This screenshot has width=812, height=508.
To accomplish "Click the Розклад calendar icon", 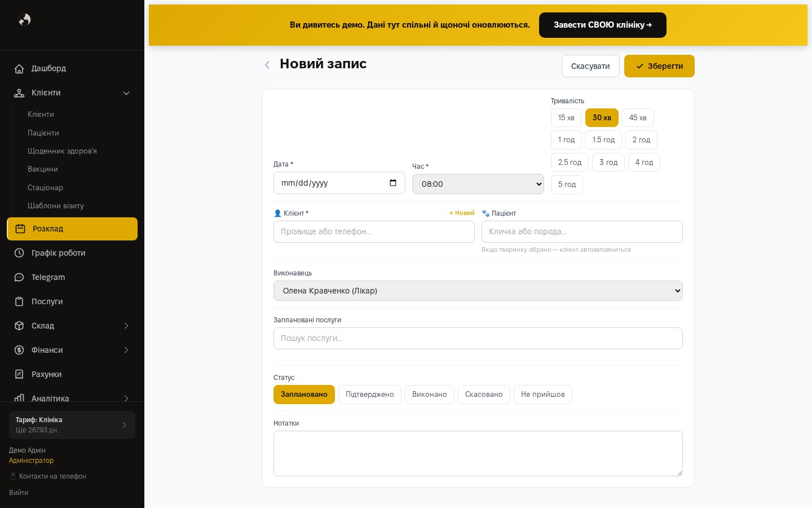I will (x=20, y=229).
